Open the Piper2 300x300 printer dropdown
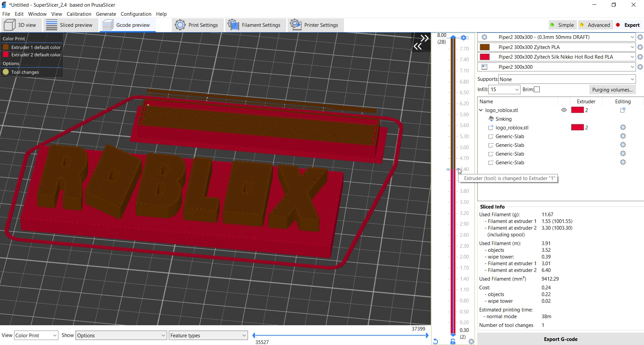Screen dimensions: 644x345 (x=556, y=67)
